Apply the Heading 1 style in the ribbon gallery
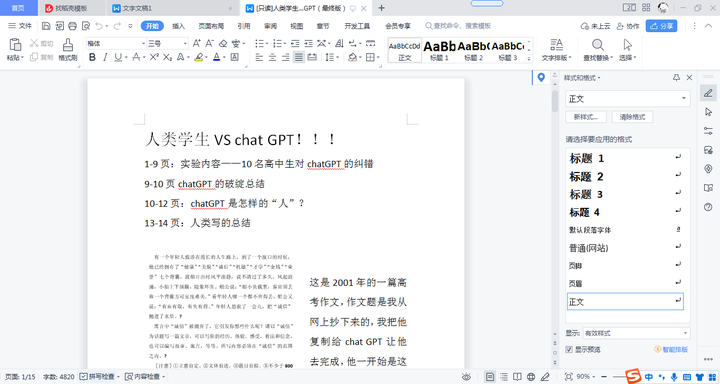Screen dimensions: 720x384 tap(439, 50)
